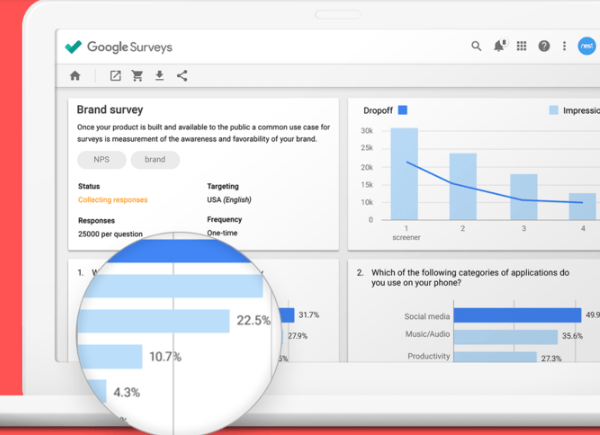This screenshot has height=435, width=600.
Task: Click the Social media label
Action: coord(427,316)
